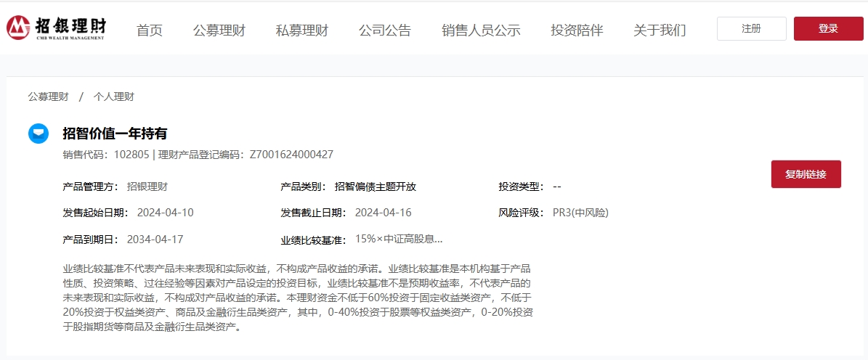Screen dimensions: 868x360
Task: Click risk rating PR3(中风险)
Action: [x=580, y=213]
